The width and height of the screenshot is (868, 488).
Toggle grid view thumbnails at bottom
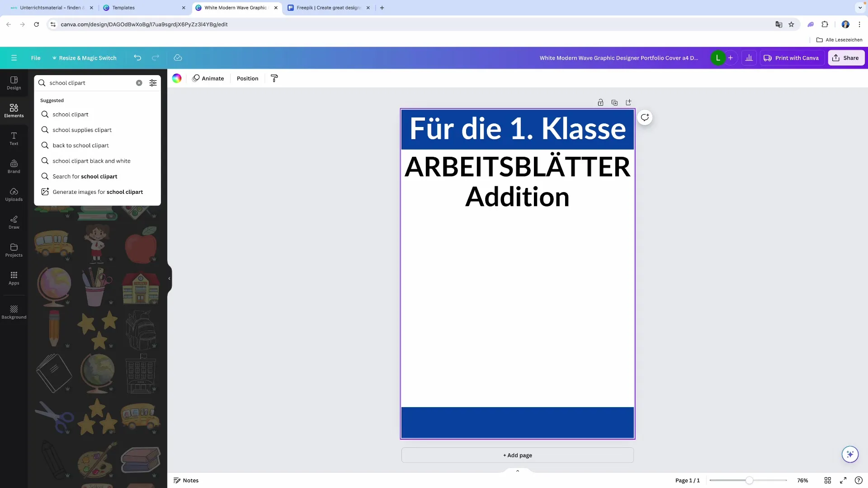(x=828, y=480)
